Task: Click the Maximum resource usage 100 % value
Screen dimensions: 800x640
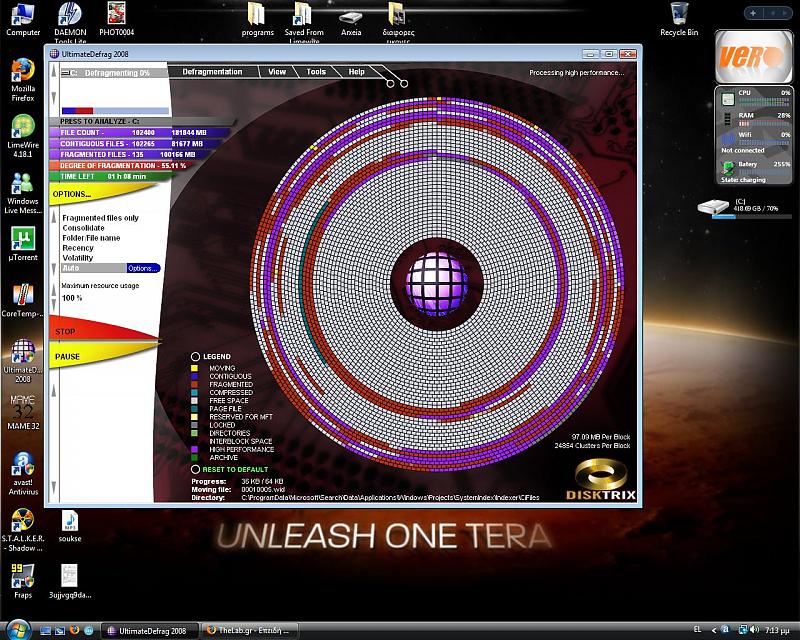Action: 72,298
